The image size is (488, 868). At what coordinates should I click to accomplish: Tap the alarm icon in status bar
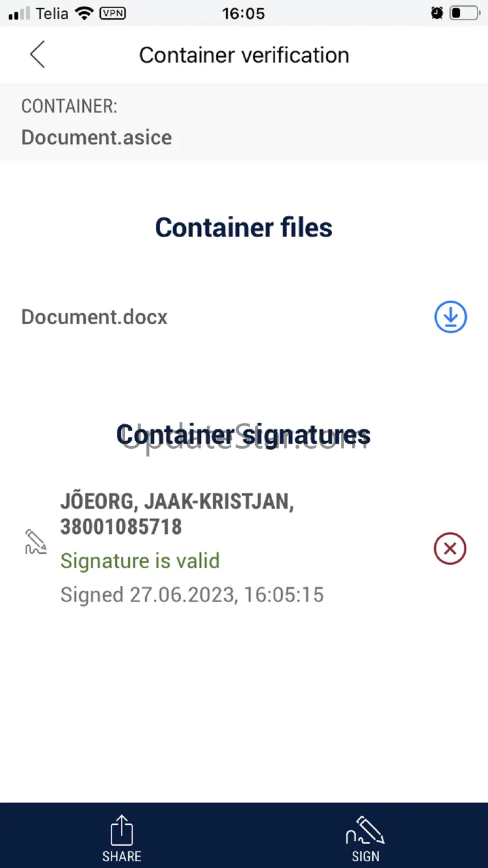(x=437, y=13)
